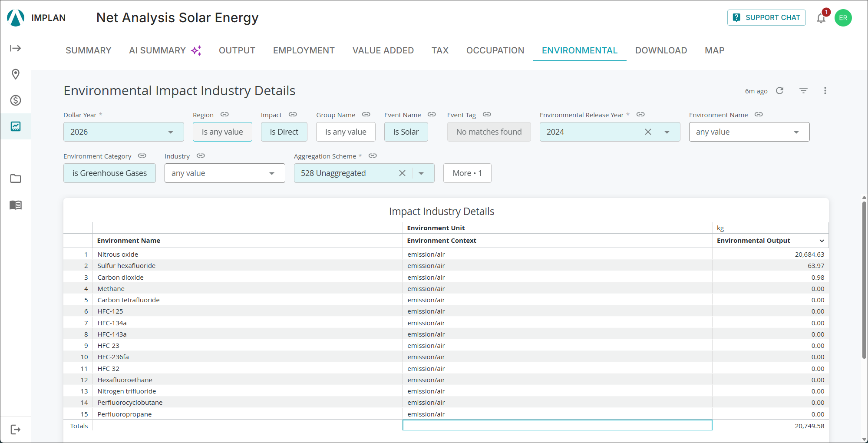The height and width of the screenshot is (443, 868).
Task: Open SUPPORT CHAT
Action: (766, 18)
